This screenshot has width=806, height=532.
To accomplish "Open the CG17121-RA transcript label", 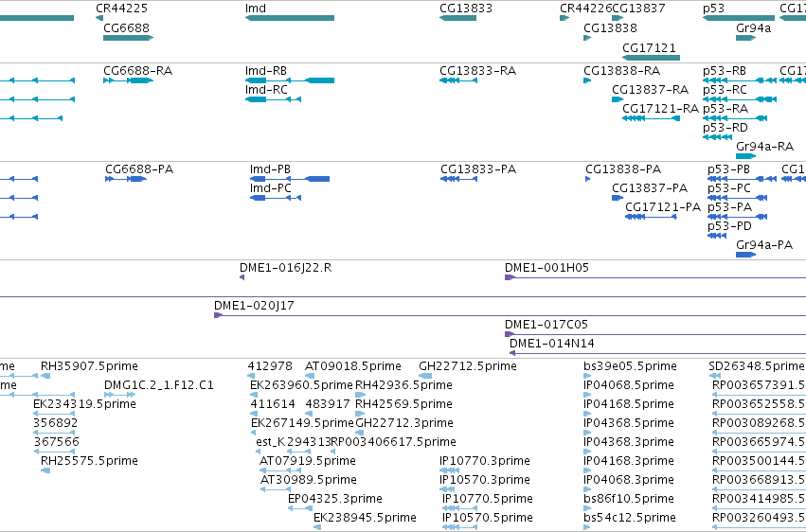I will [x=660, y=109].
